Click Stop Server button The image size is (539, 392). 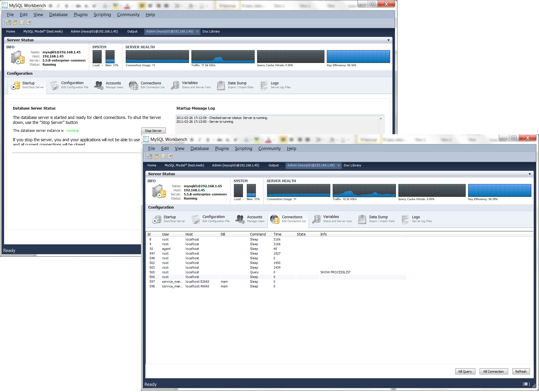pyautogui.click(x=153, y=131)
